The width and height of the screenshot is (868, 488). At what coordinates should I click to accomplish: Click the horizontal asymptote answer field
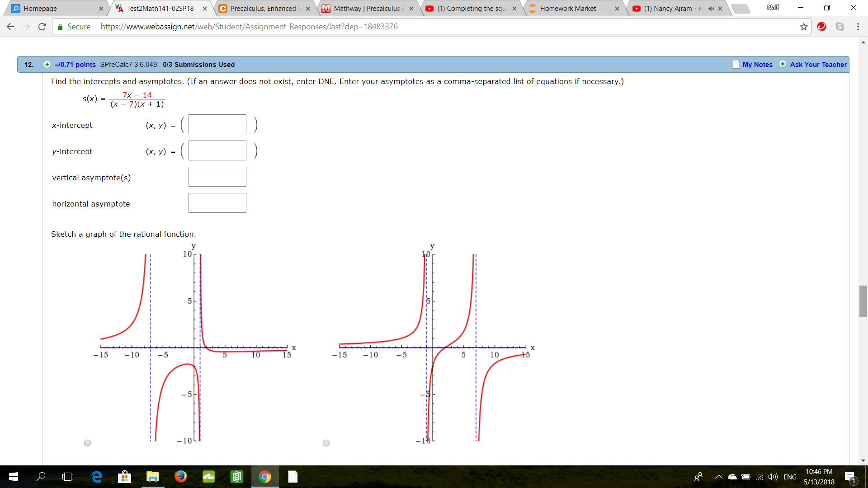tap(217, 203)
